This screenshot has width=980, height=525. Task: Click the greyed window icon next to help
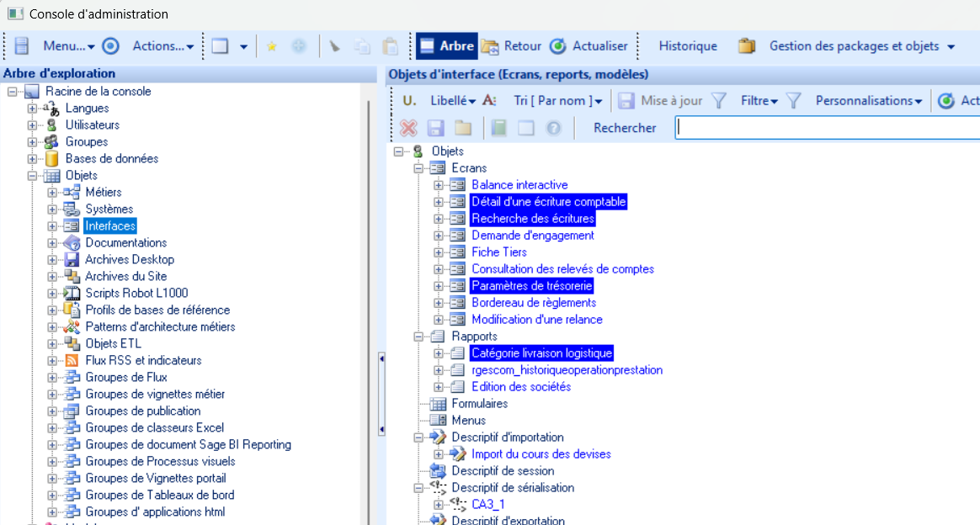click(x=526, y=128)
